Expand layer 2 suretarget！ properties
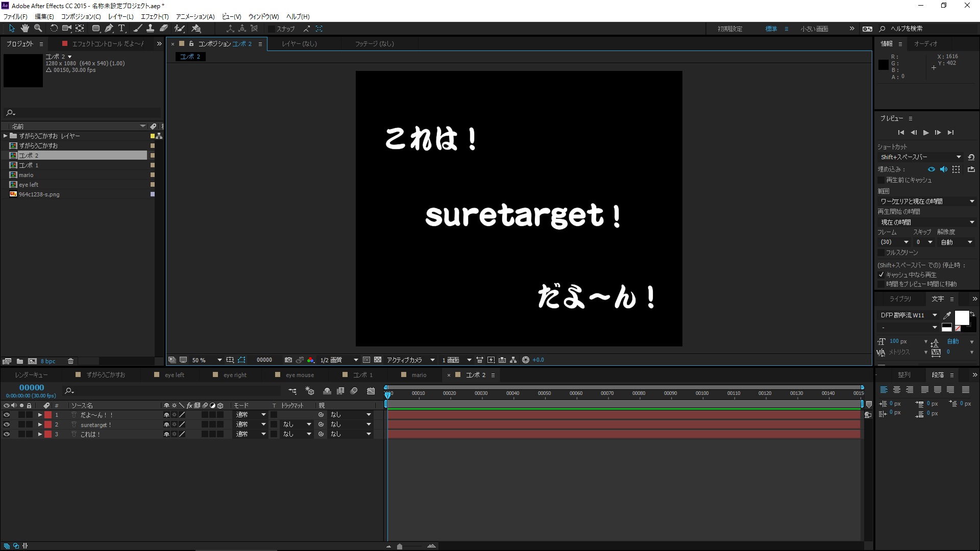This screenshot has width=980, height=551. 40,424
